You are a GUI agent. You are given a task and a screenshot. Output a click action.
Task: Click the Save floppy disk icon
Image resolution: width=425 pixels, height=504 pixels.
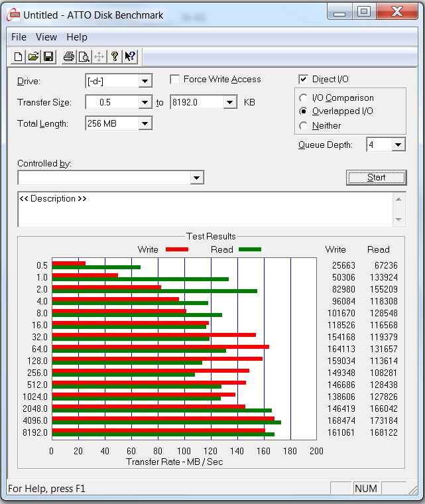[x=48, y=57]
